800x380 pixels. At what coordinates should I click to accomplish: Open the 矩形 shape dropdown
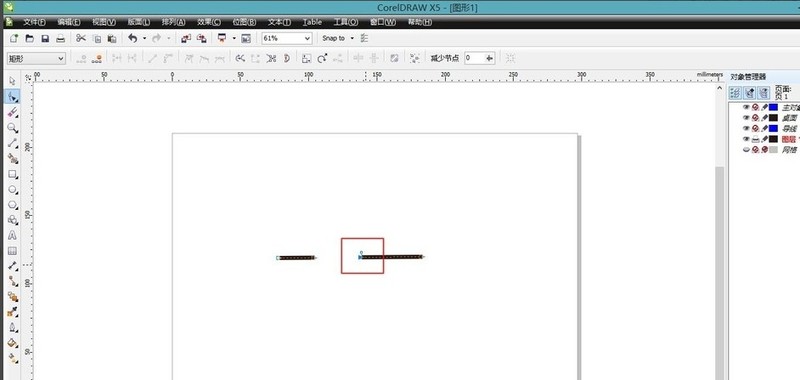click(36, 59)
